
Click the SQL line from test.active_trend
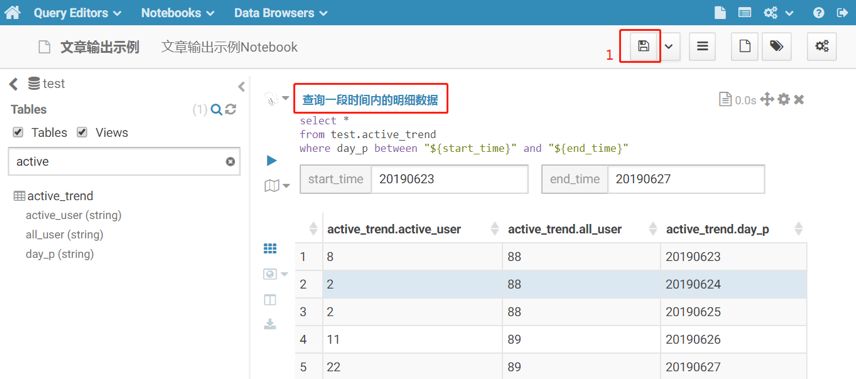[x=368, y=134]
